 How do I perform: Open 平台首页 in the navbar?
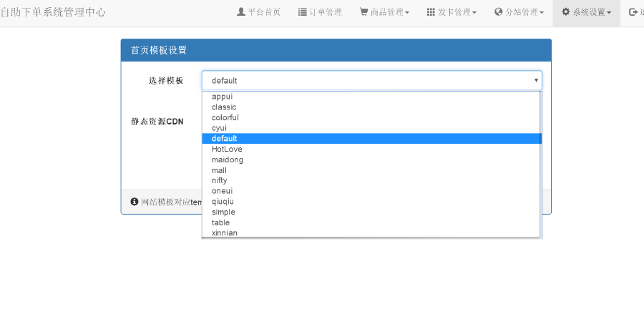pos(259,12)
